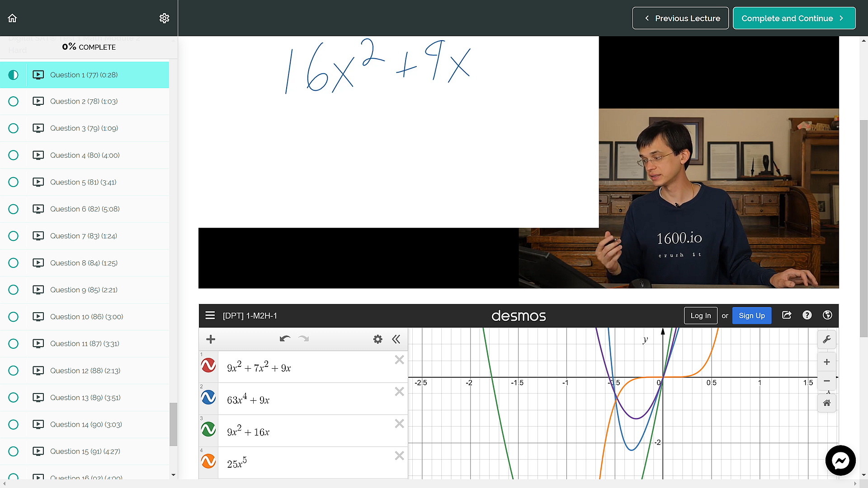This screenshot has width=868, height=488.
Task: Delete expression 1 with X button
Action: [399, 360]
